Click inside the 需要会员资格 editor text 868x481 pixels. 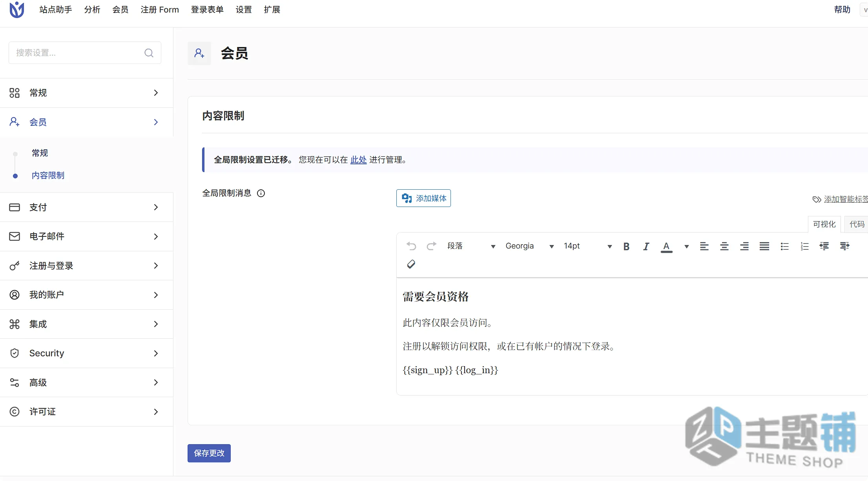pyautogui.click(x=436, y=297)
